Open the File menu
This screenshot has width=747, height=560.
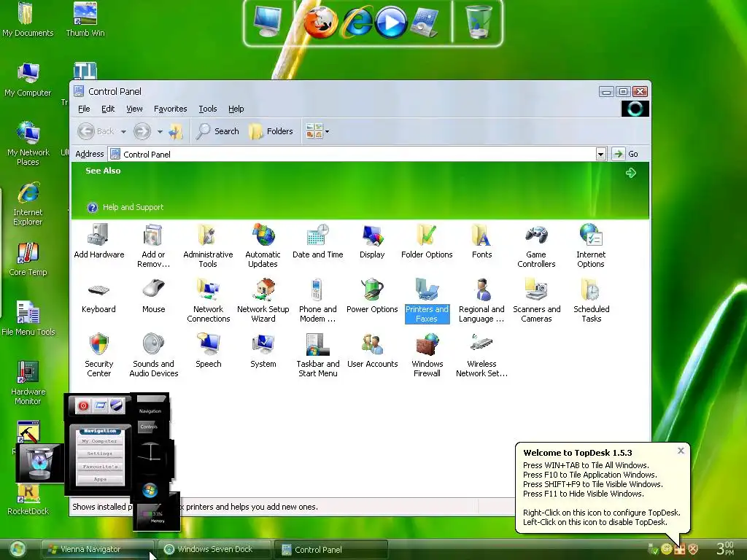click(x=84, y=109)
